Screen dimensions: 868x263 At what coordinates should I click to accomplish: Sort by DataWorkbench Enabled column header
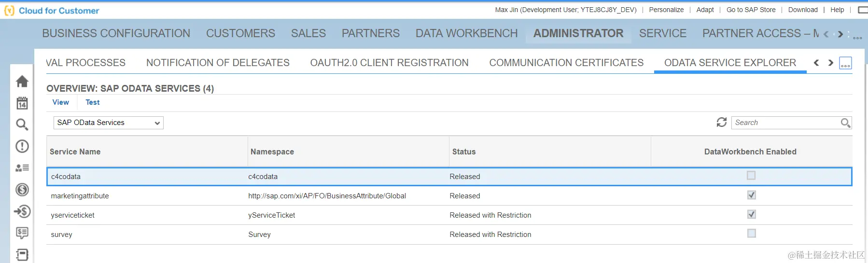click(751, 152)
